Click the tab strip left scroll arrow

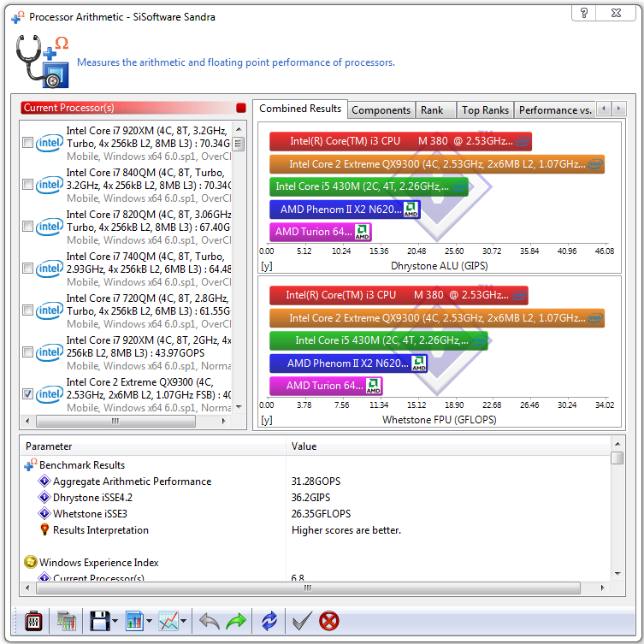click(603, 109)
